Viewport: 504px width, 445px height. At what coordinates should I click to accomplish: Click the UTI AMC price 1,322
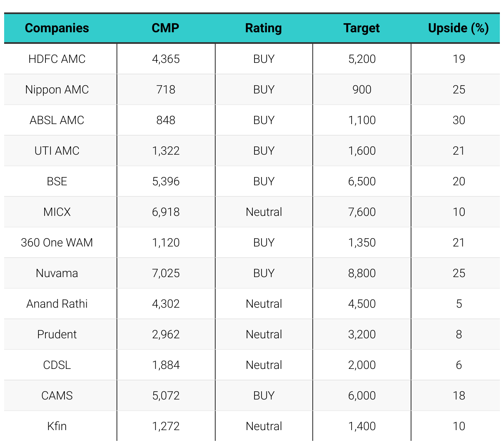pyautogui.click(x=166, y=151)
